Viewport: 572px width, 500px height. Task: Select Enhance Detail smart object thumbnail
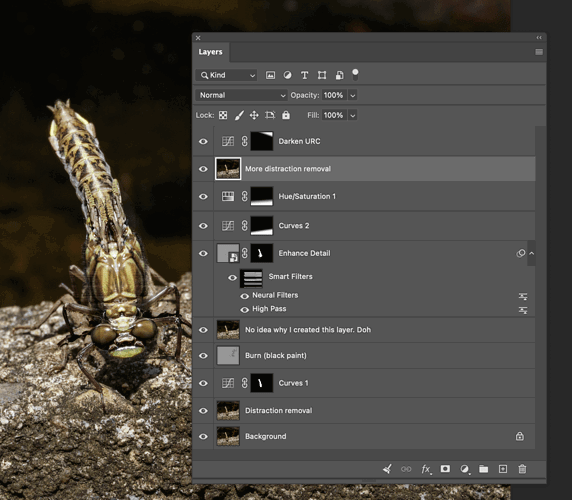tap(228, 253)
